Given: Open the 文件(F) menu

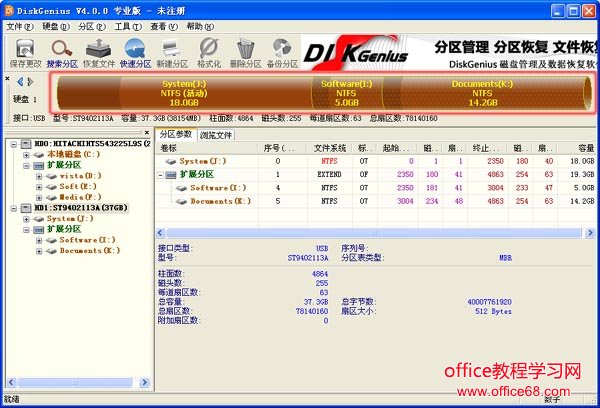Looking at the screenshot, I should point(20,26).
